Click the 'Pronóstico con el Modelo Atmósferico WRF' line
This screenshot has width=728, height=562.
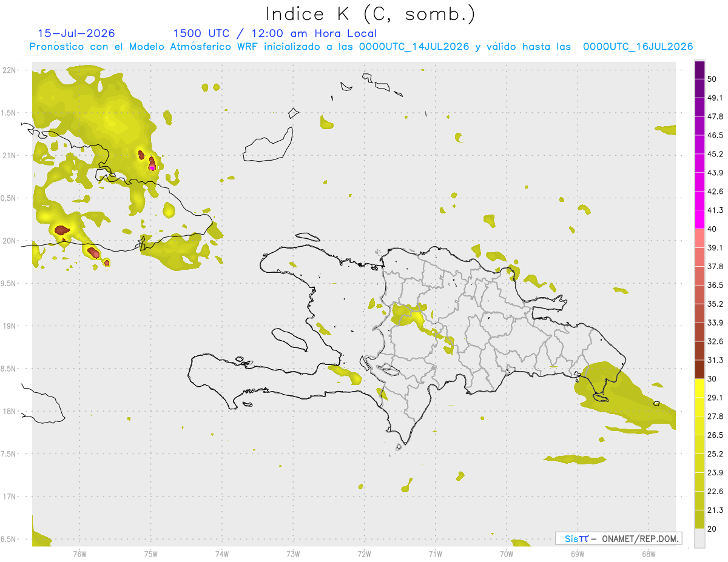pyautogui.click(x=362, y=47)
